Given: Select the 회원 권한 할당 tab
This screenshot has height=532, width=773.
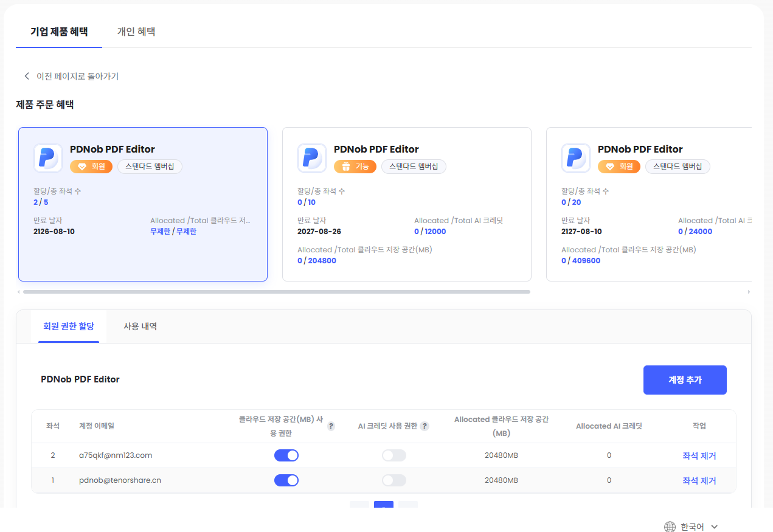Looking at the screenshot, I should [69, 326].
